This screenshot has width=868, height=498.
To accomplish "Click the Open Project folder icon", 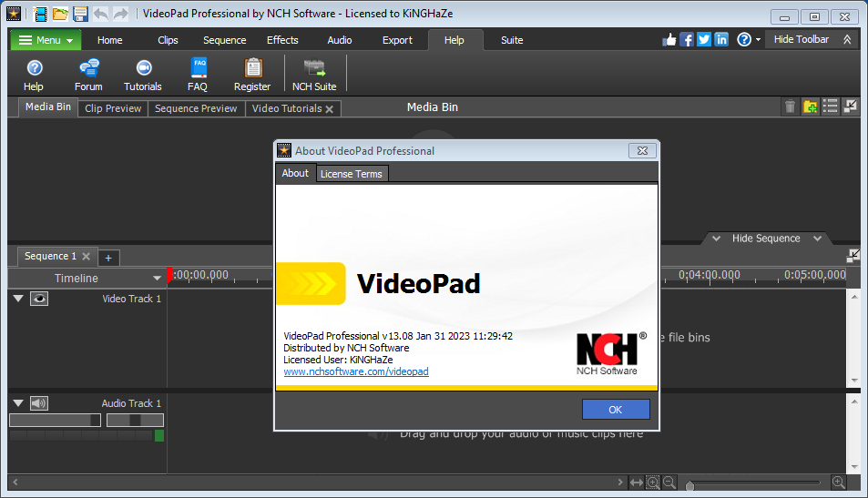I will click(60, 14).
